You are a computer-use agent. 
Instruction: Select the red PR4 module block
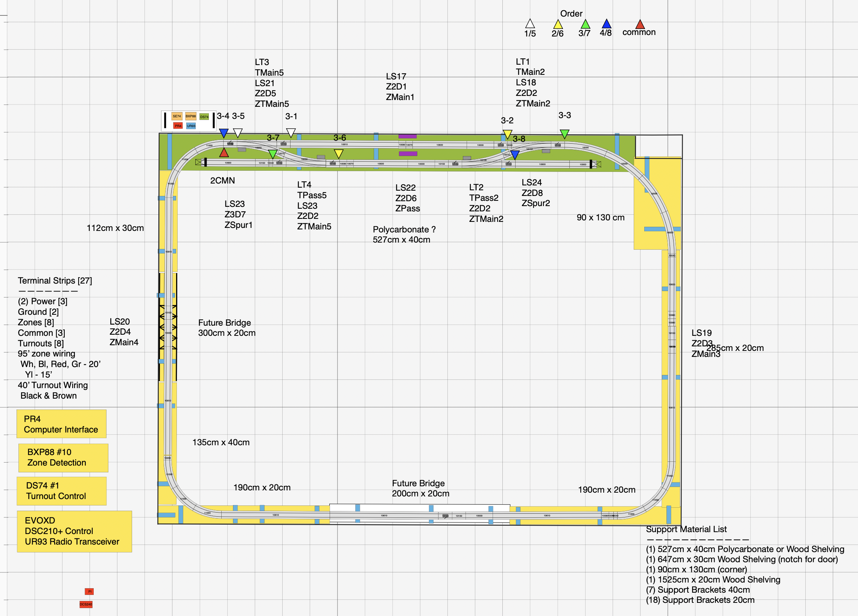[178, 126]
